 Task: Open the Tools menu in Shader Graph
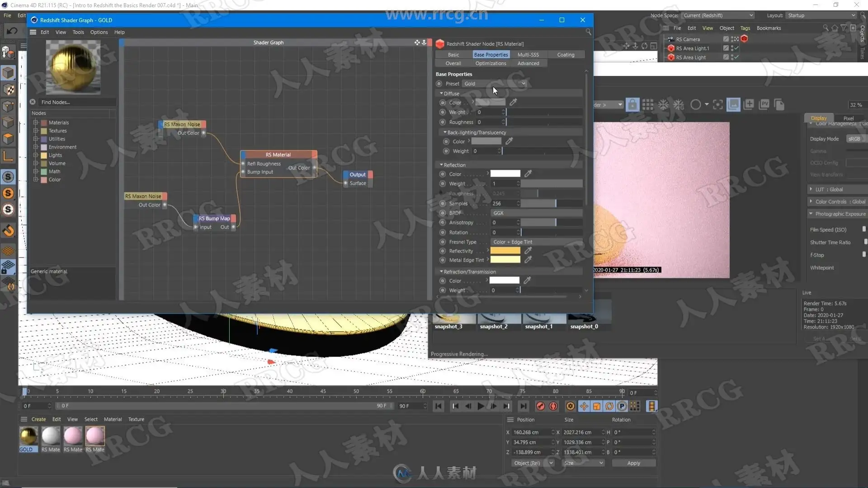[x=78, y=32]
